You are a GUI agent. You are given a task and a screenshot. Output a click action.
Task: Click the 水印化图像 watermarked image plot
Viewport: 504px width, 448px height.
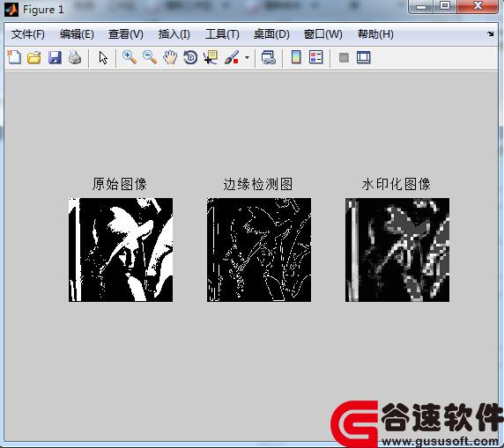point(397,250)
